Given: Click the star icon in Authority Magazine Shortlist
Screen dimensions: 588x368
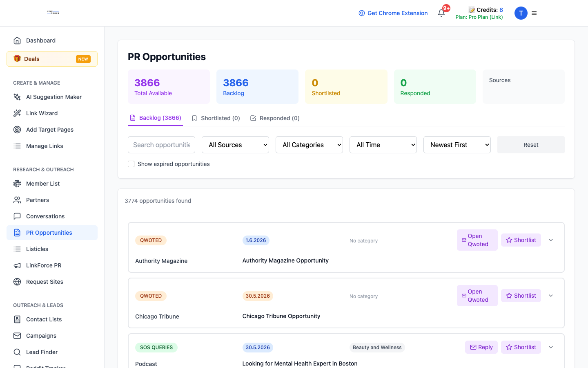Looking at the screenshot, I should (x=509, y=240).
